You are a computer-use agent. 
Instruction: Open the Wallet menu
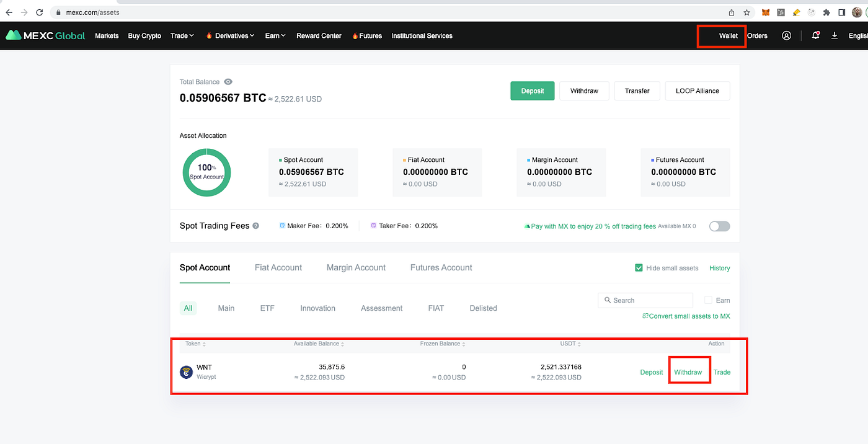(x=728, y=35)
